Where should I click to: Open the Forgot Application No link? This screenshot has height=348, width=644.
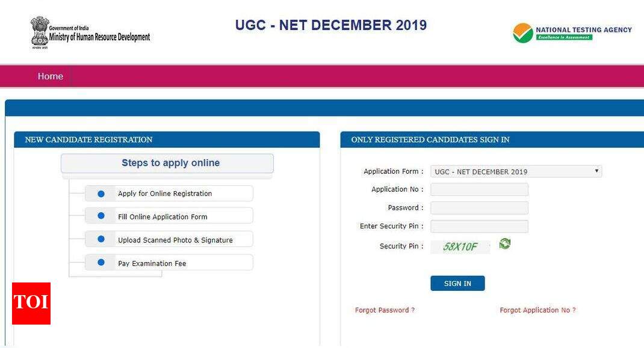point(536,310)
